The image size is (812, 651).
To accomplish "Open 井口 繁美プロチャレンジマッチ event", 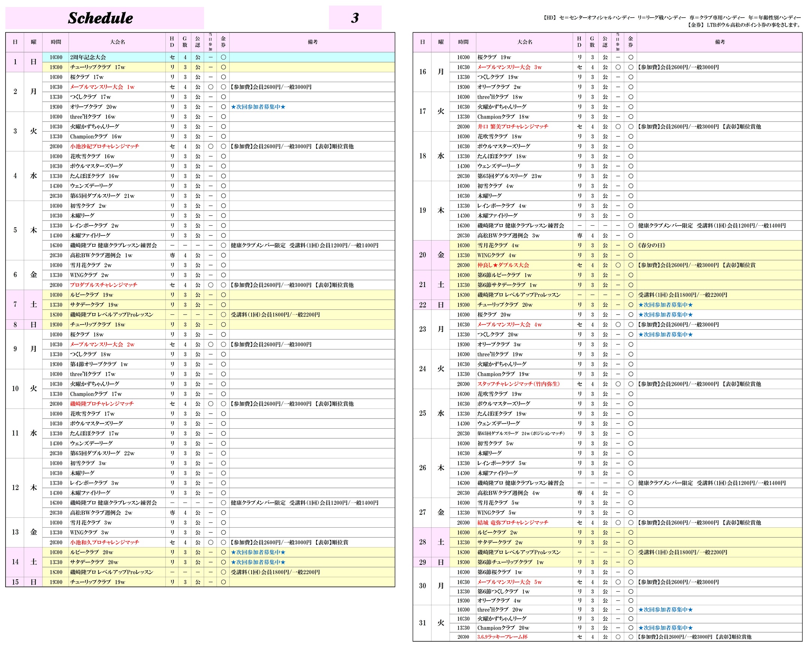I will [512, 127].
